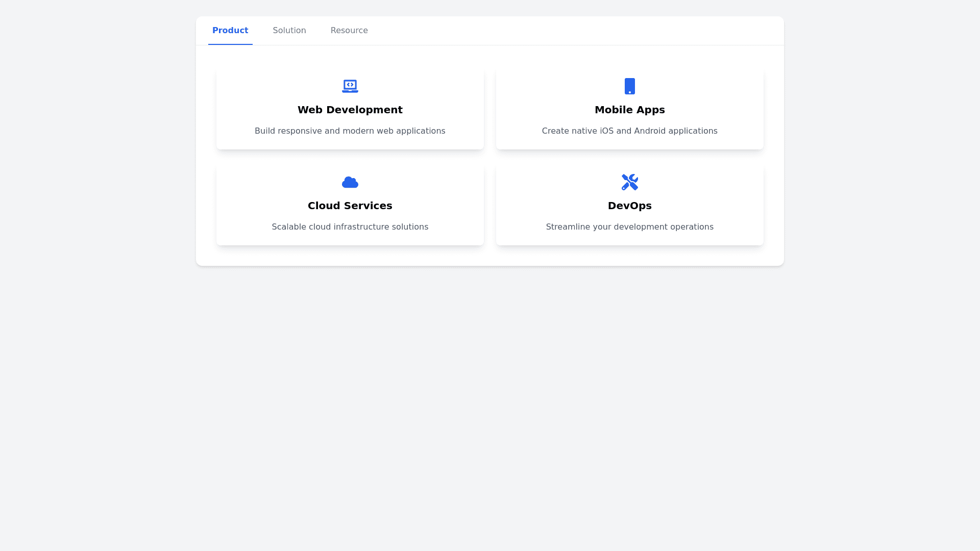Open the Solution tab

pyautogui.click(x=289, y=31)
